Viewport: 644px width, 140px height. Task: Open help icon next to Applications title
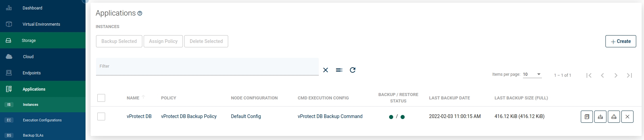[140, 14]
